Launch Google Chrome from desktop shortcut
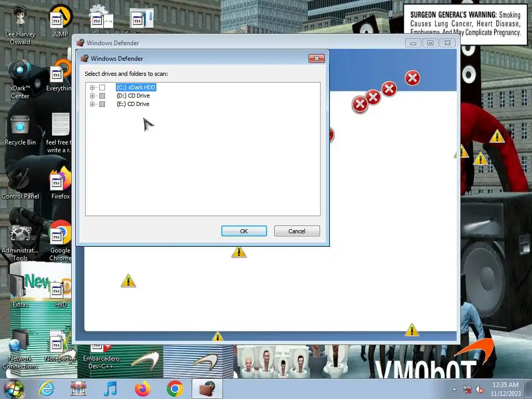This screenshot has height=399, width=532. coord(60,241)
